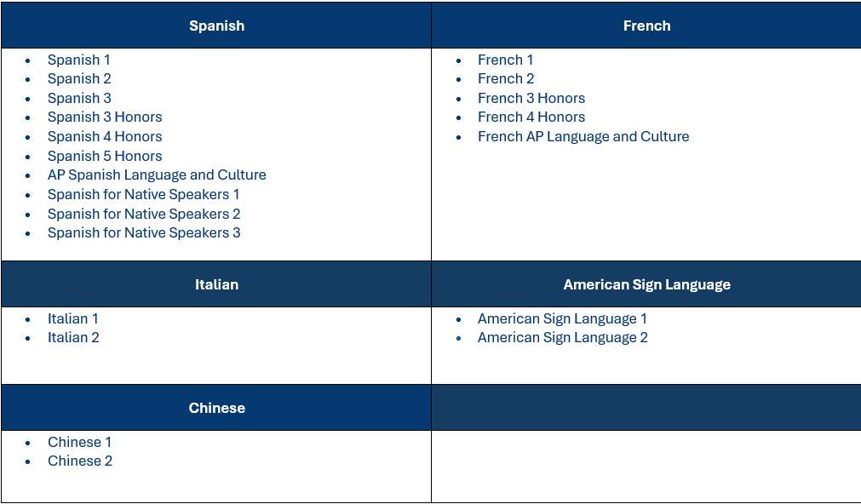The width and height of the screenshot is (861, 504).
Task: Select the Italian section header
Action: 216,284
